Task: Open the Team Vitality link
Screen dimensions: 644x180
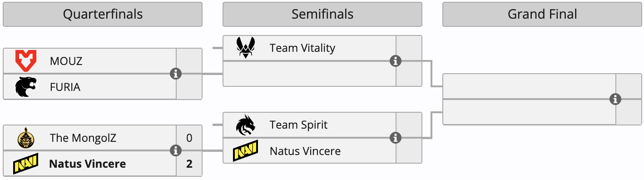Action: (302, 48)
